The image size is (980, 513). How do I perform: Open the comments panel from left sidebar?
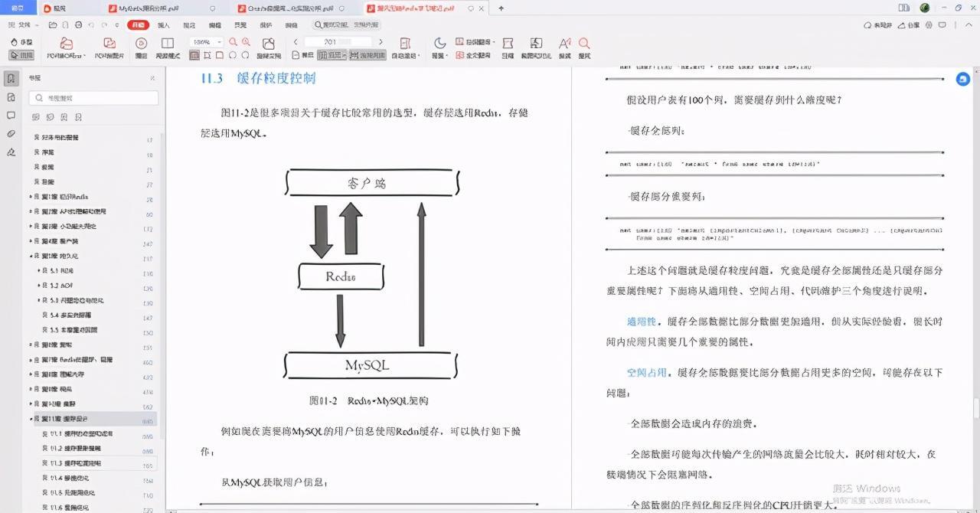coord(11,116)
